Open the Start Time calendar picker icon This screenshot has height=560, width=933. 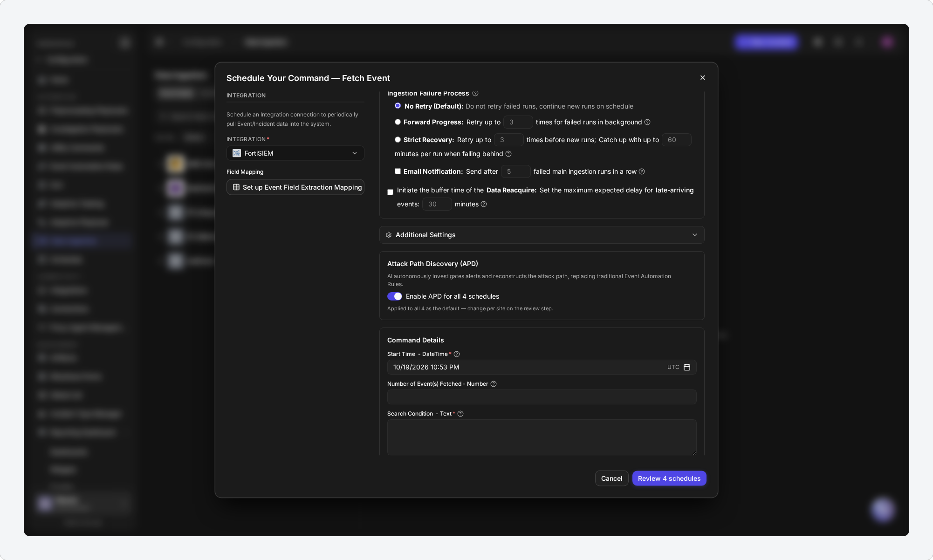pos(687,367)
